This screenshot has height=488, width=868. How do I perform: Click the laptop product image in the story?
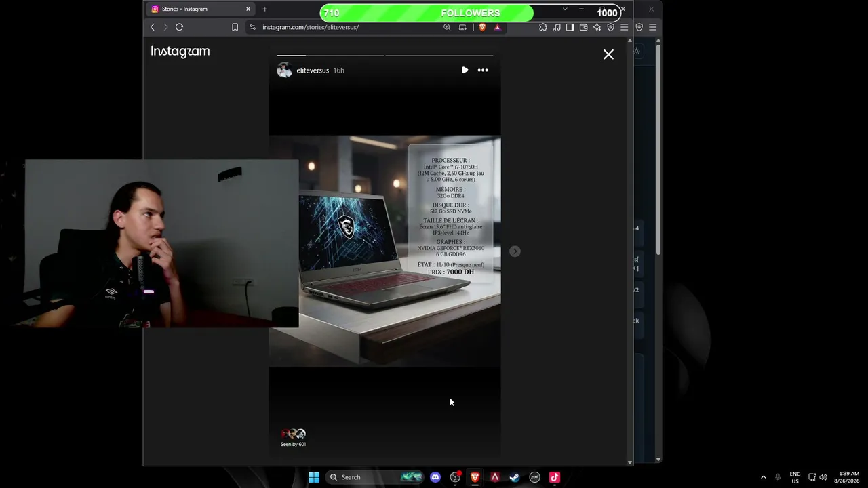coord(384,251)
